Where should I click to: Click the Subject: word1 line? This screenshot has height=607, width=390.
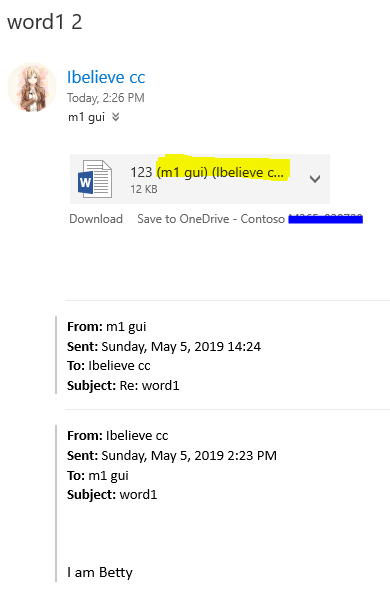point(112,495)
